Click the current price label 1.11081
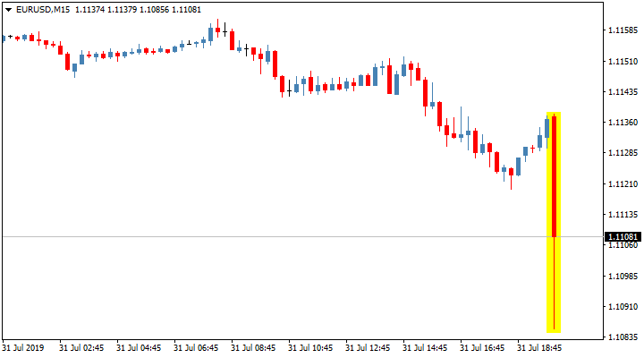This screenshot has height=358, width=644. tap(623, 237)
